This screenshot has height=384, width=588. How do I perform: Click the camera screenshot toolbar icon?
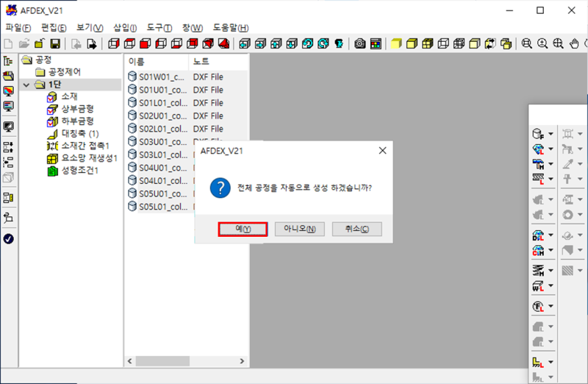click(x=360, y=44)
